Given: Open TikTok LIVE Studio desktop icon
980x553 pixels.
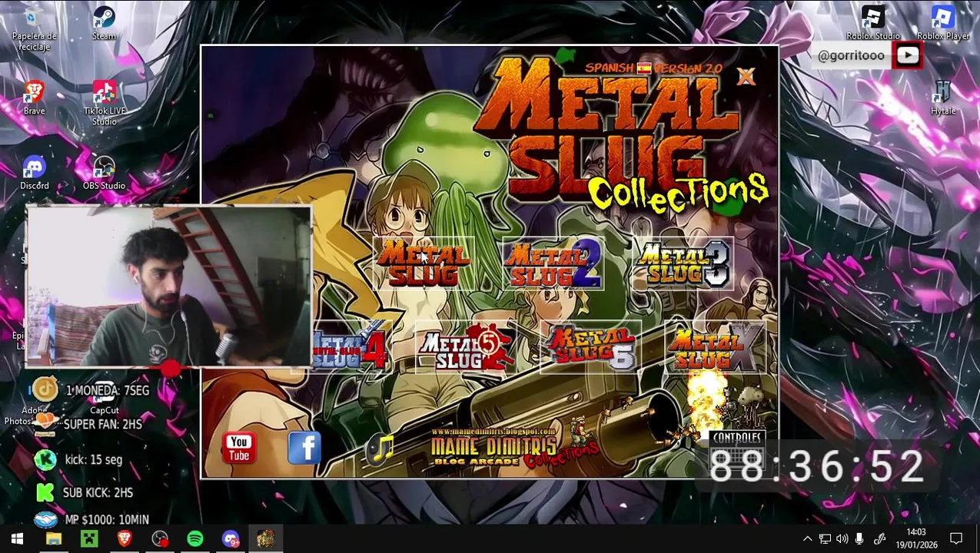Looking at the screenshot, I should click(x=105, y=103).
